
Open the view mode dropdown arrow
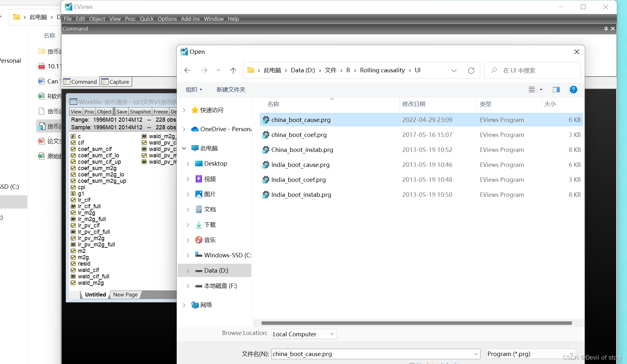tap(541, 89)
